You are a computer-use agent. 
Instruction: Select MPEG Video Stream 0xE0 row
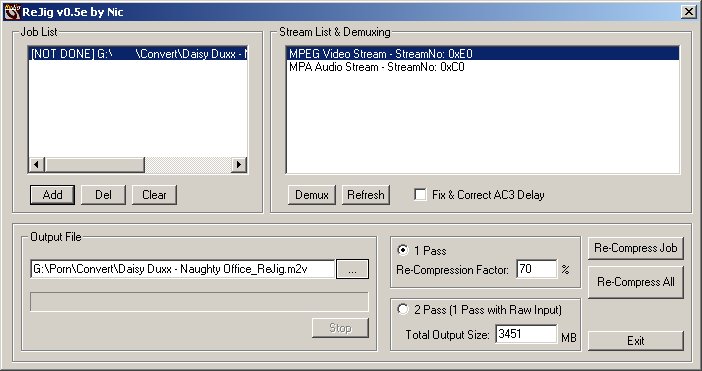click(483, 54)
